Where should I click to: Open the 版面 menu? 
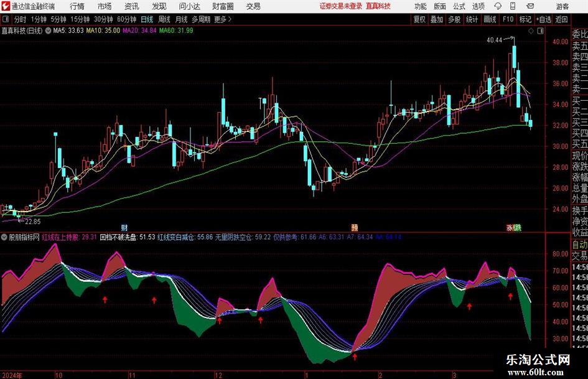[x=440, y=6]
